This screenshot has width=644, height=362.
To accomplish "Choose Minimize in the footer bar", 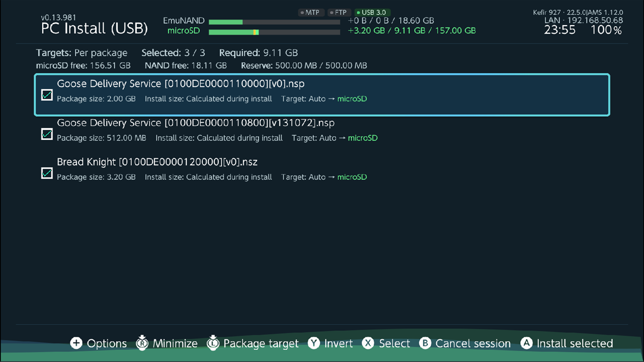I will click(x=175, y=343).
